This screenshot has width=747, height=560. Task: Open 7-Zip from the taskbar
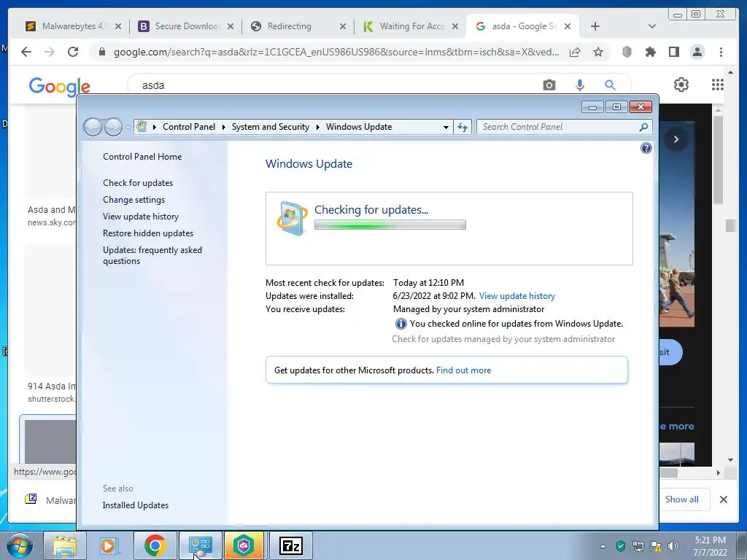click(x=290, y=545)
